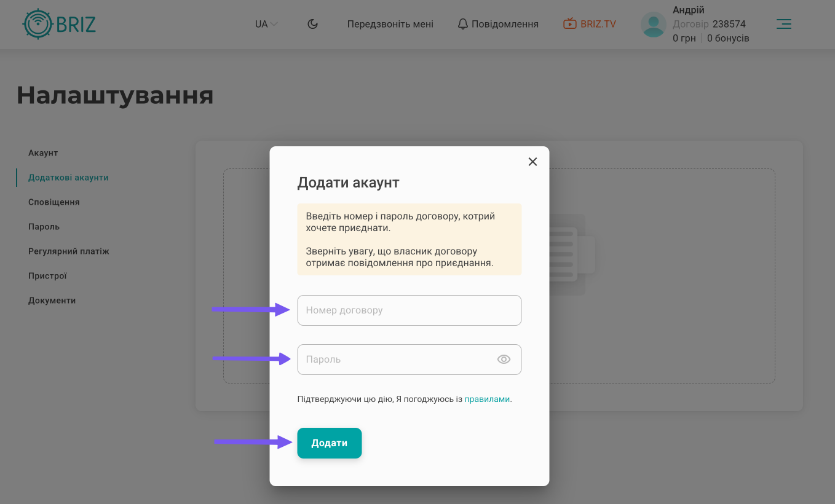Open Регулярний платіж settings
This screenshot has width=835, height=504.
coord(69,251)
